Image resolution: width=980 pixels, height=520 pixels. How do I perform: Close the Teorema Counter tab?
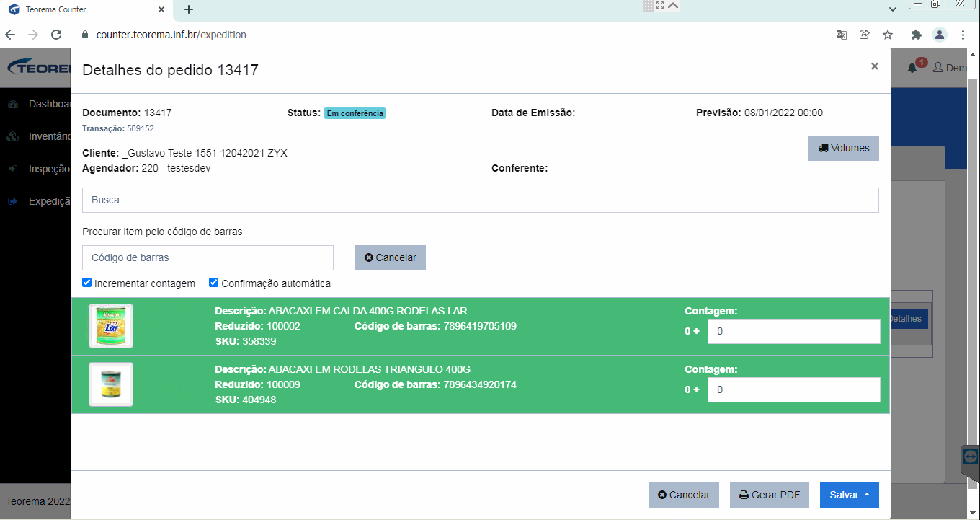click(161, 9)
